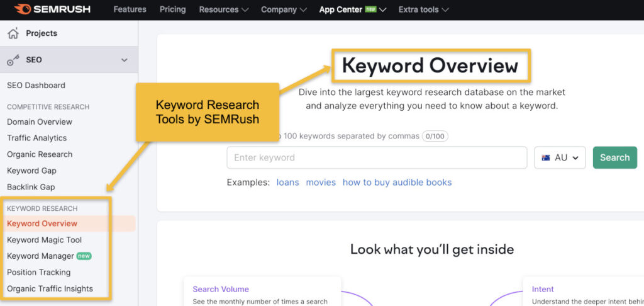Open SEO Dashboard
Image resolution: width=644 pixels, height=306 pixels.
[x=36, y=86]
